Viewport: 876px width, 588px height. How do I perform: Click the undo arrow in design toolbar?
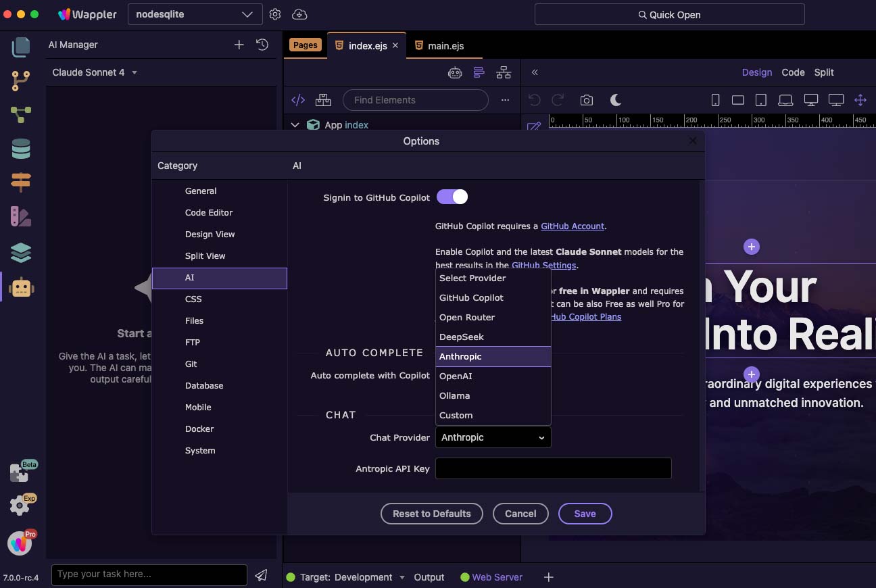(535, 100)
